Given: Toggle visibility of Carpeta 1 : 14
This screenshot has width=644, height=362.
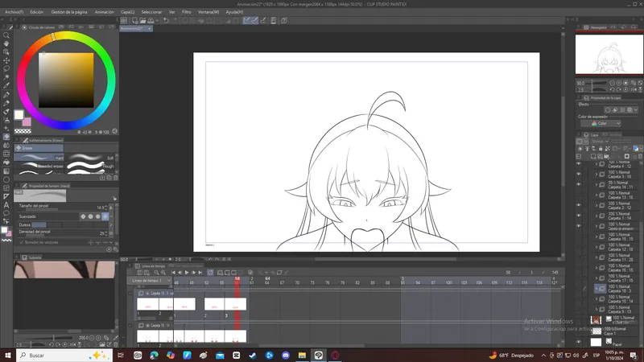Looking at the screenshot, I should pyautogui.click(x=579, y=216).
